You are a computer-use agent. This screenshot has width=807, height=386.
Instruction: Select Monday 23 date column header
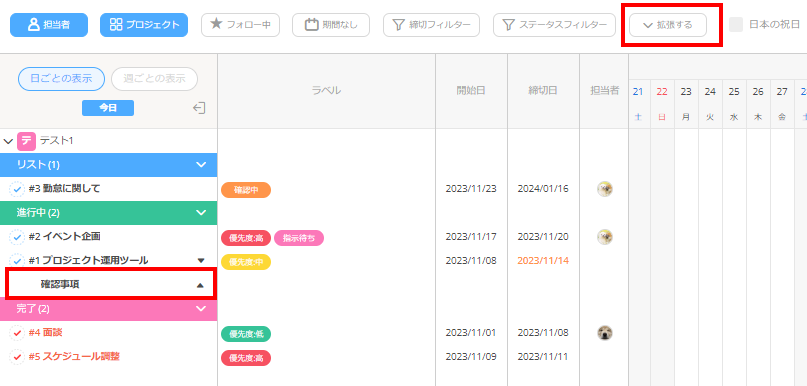[x=686, y=103]
